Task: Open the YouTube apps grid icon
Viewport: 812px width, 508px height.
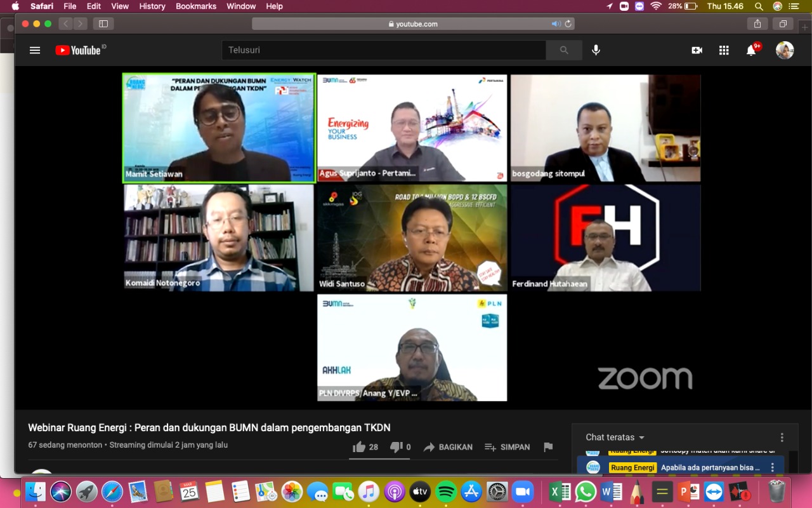Action: pos(724,50)
